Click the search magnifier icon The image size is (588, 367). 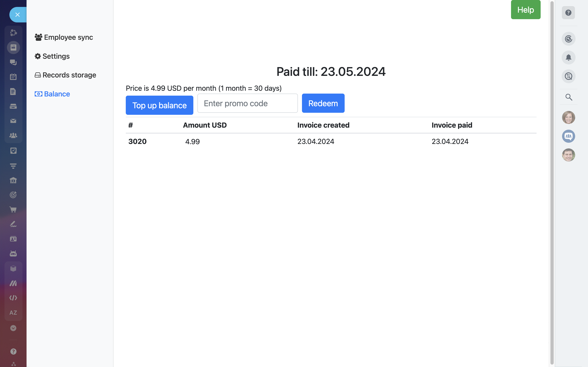point(569,97)
